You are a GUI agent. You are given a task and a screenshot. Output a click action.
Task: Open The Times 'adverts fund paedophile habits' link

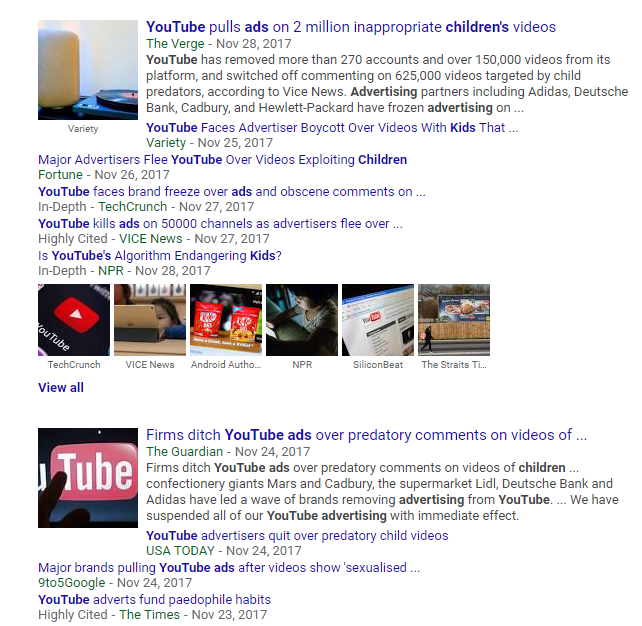pos(154,599)
